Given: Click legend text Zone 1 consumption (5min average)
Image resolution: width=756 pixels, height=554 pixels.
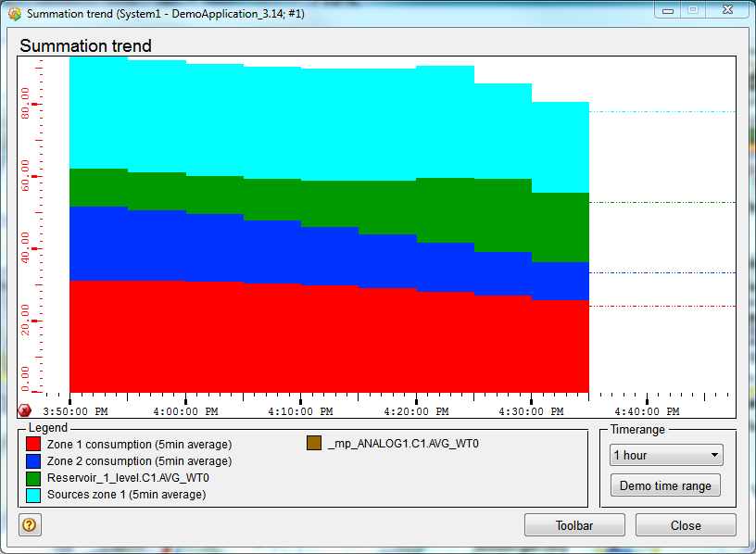Looking at the screenshot, I should [139, 445].
